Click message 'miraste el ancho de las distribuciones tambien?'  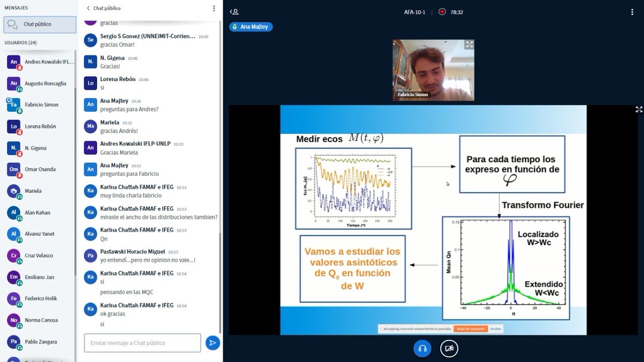[x=158, y=217]
